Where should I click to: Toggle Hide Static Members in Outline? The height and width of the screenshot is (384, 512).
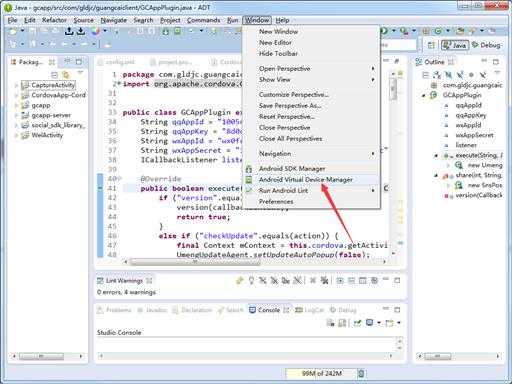click(x=460, y=75)
